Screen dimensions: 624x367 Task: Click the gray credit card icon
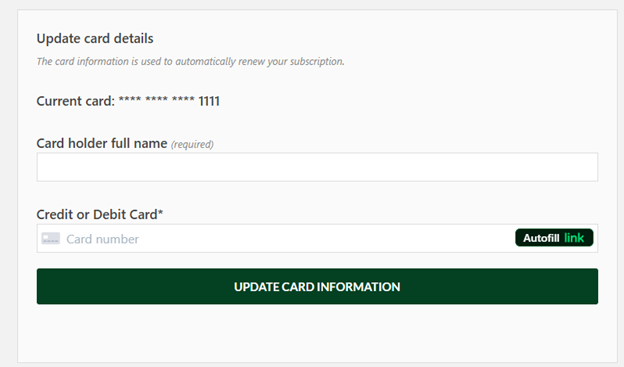click(51, 238)
